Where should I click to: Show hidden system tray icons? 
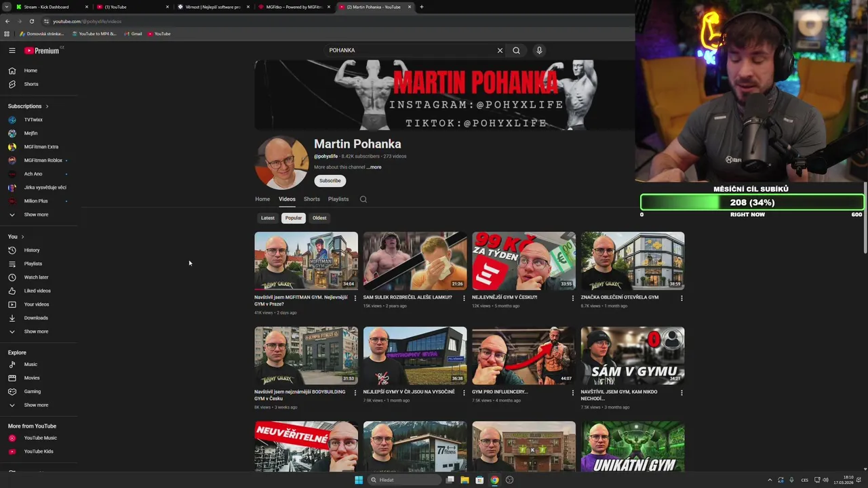(770, 480)
